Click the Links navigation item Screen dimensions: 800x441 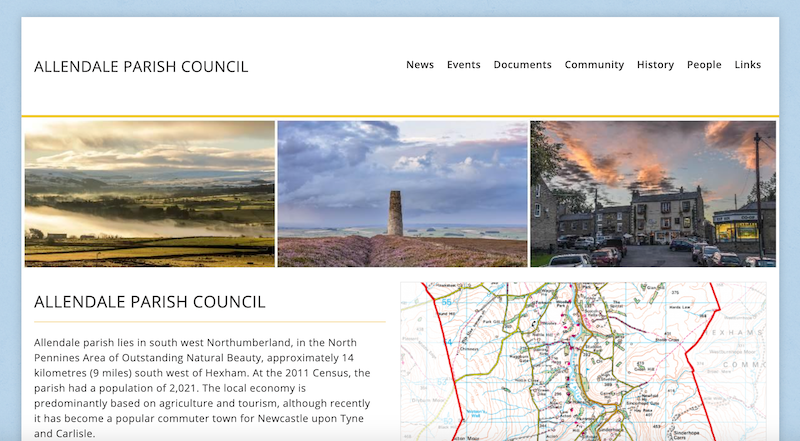tap(747, 65)
